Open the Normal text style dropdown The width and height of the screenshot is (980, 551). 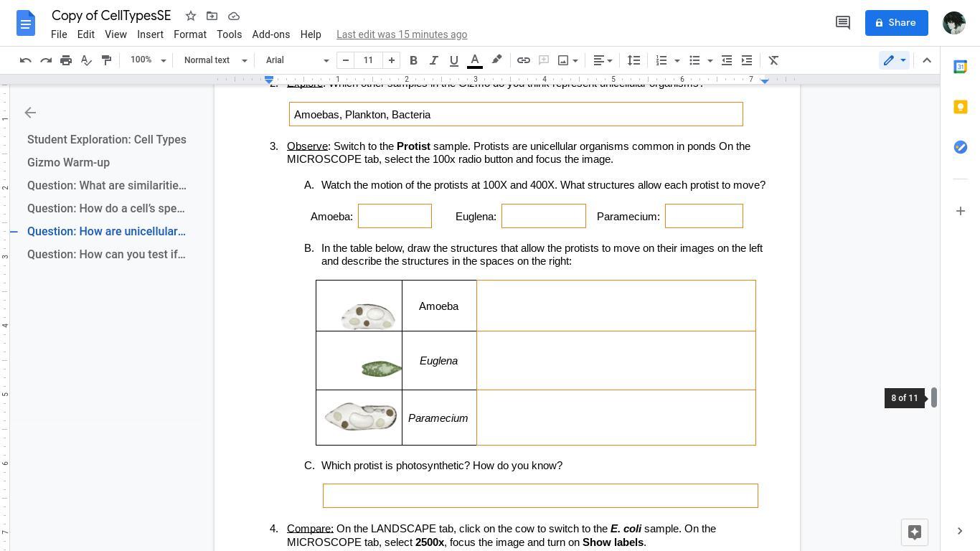coord(215,60)
